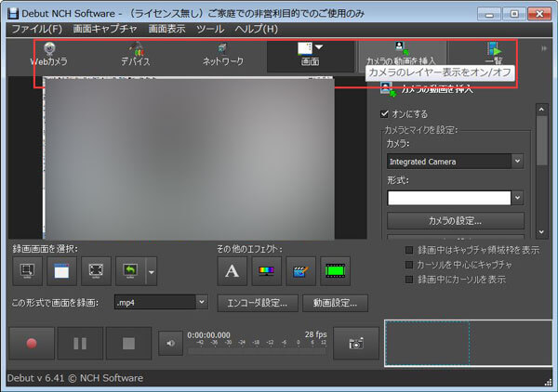Take a snapshot with the camera icon
Image resolution: width=558 pixels, height=392 pixels.
click(x=356, y=344)
